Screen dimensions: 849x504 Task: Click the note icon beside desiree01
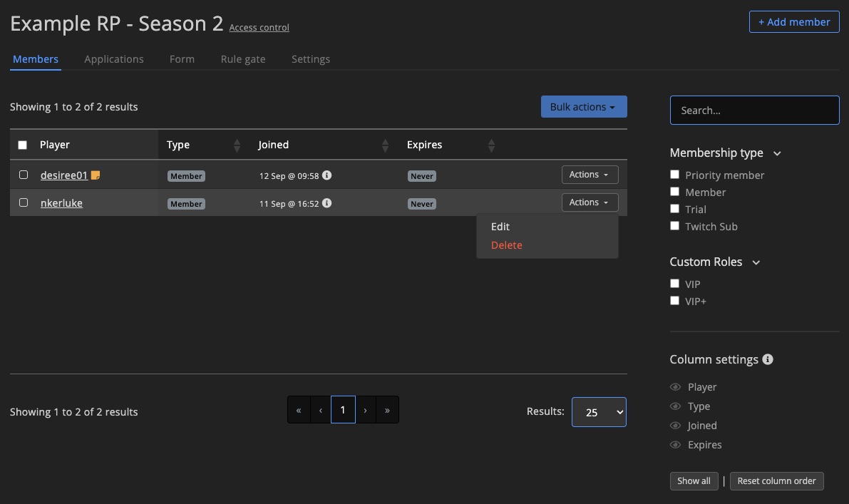(x=96, y=175)
